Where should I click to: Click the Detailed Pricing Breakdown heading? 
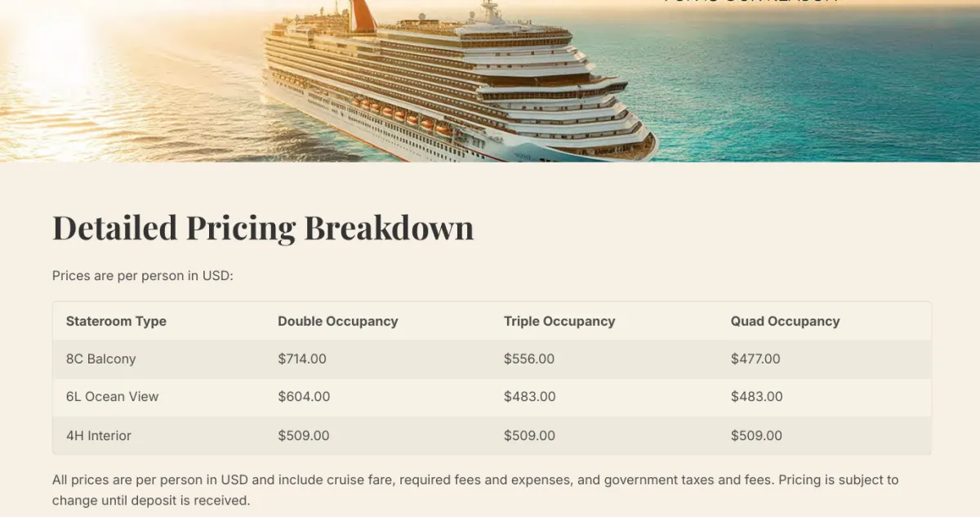click(x=263, y=228)
